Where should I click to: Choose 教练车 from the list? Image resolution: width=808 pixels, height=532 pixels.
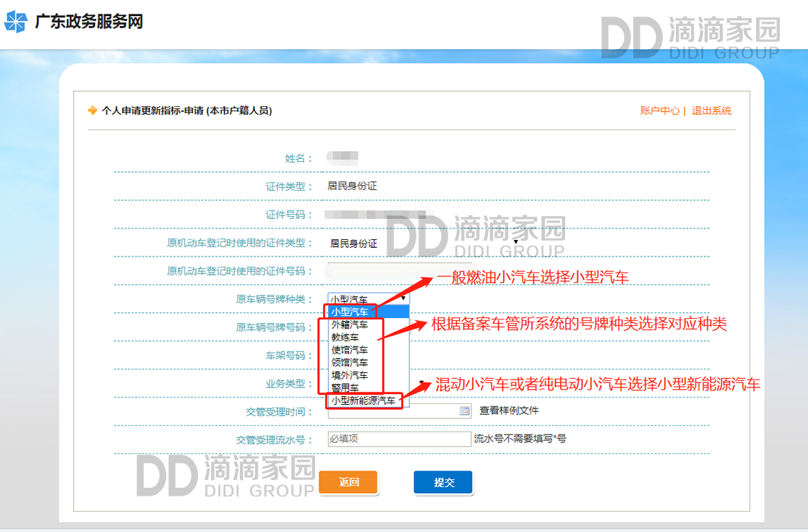pyautogui.click(x=369, y=337)
